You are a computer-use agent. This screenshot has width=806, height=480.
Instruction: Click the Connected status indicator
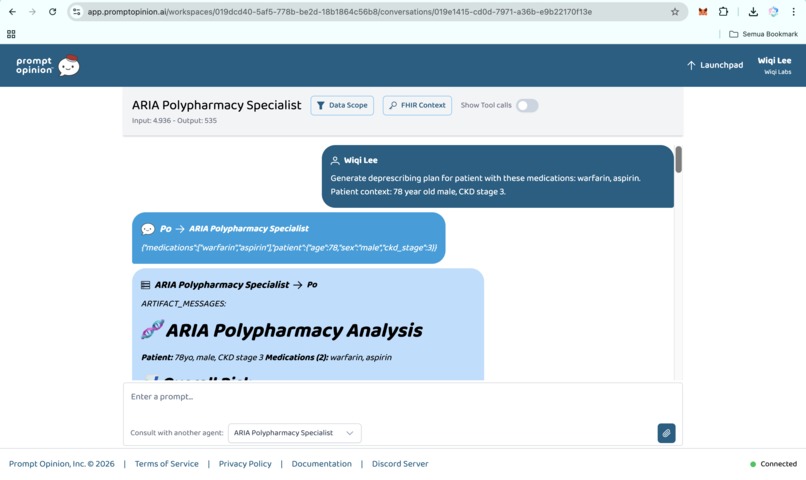(773, 464)
